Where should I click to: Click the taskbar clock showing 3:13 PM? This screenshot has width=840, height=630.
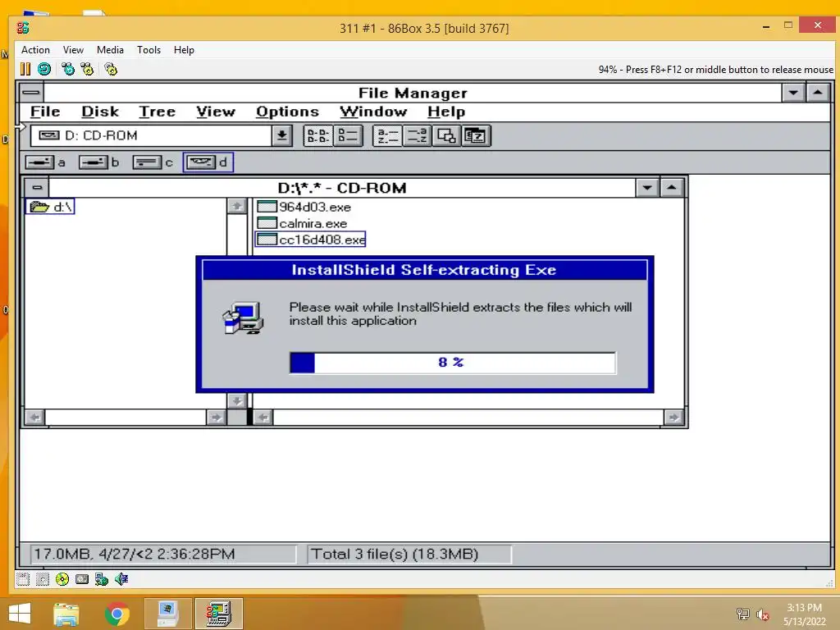pyautogui.click(x=804, y=614)
